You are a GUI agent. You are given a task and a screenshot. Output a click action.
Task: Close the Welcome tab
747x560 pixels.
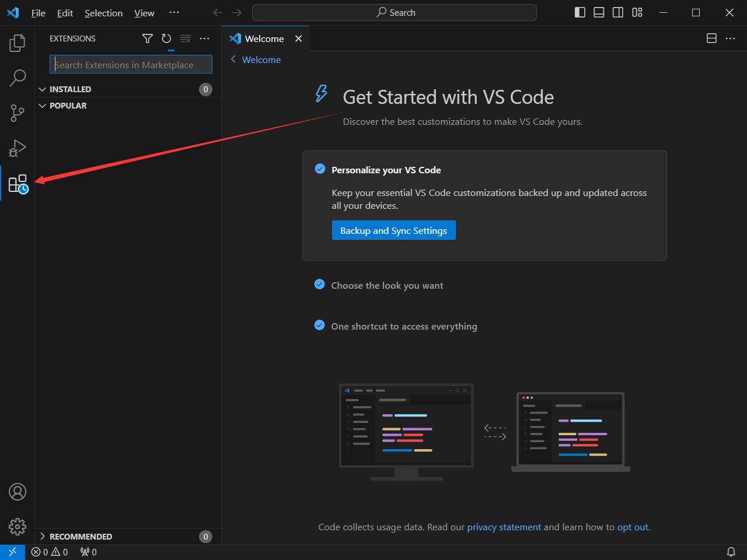(x=298, y=38)
